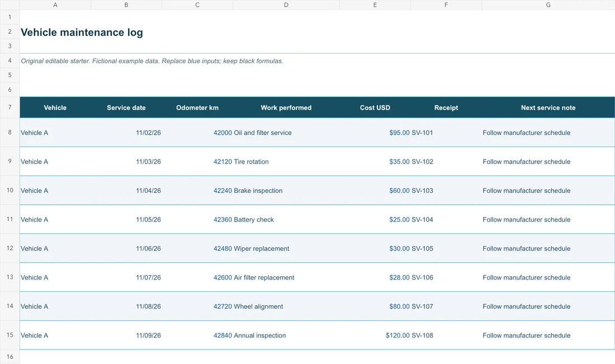Select column G header
615x364 pixels.
(x=548, y=4)
